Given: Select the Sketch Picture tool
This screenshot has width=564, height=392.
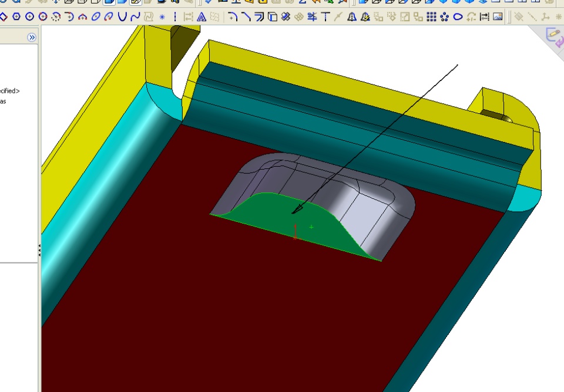Looking at the screenshot, I should tap(498, 16).
